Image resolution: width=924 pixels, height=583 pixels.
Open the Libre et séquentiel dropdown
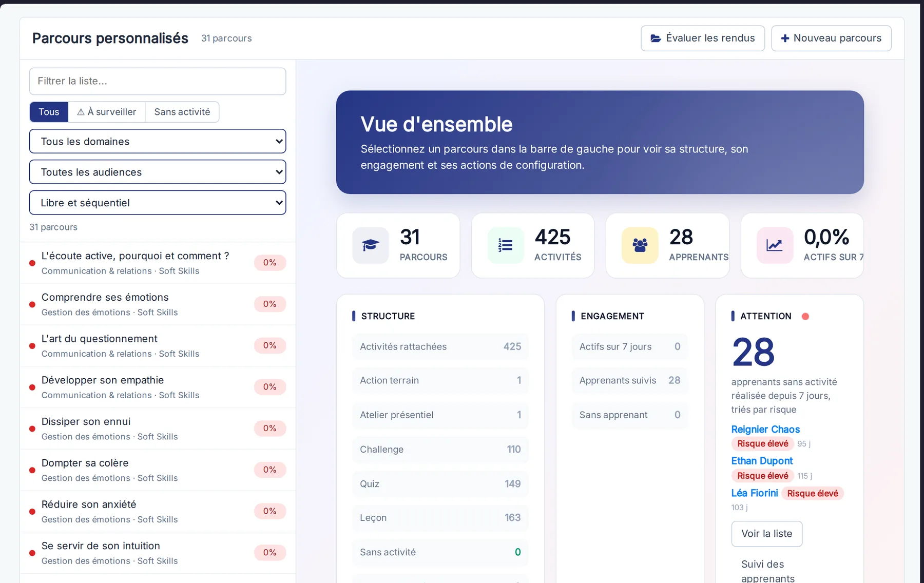tap(158, 203)
